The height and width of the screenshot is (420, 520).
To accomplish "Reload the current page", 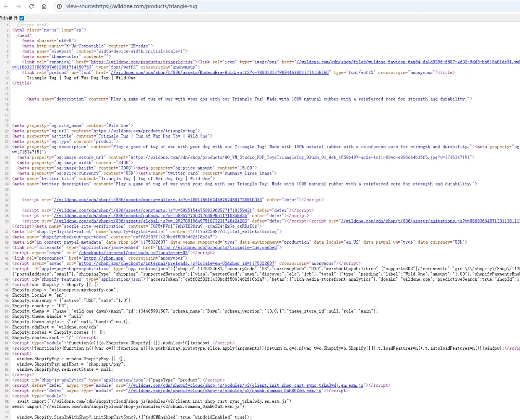I will 31,6.
